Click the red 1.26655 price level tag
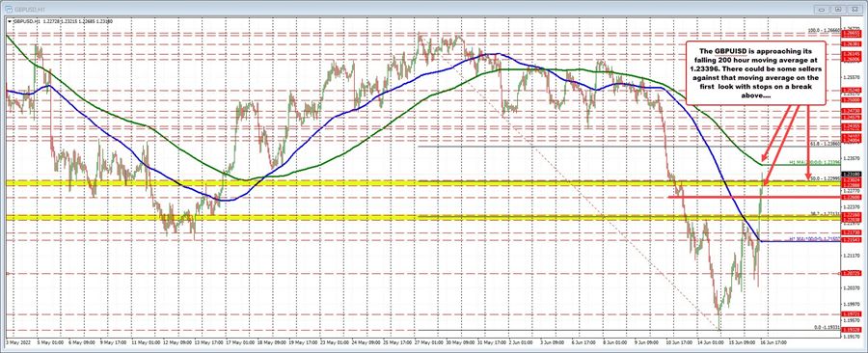 click(851, 33)
